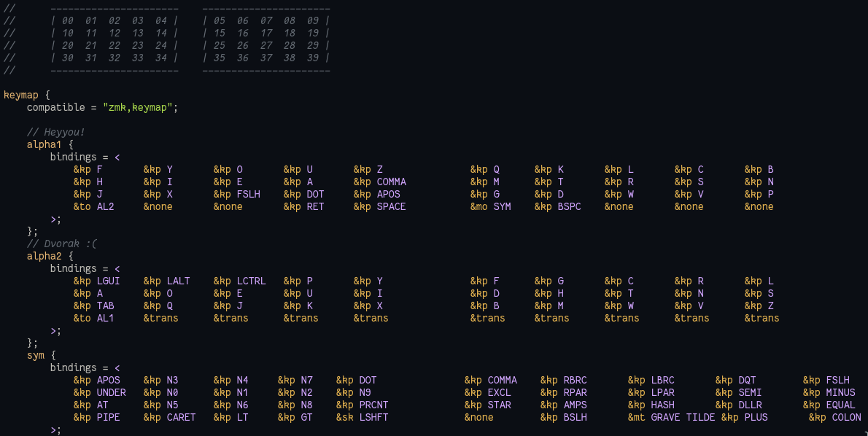Image resolution: width=868 pixels, height=436 pixels.
Task: Click the &kp LCTRL binding
Action: pos(240,281)
